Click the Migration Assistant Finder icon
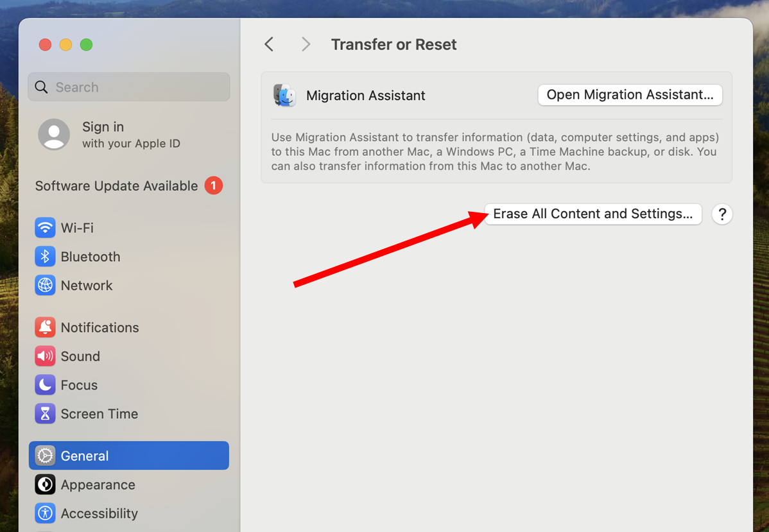 (x=284, y=95)
